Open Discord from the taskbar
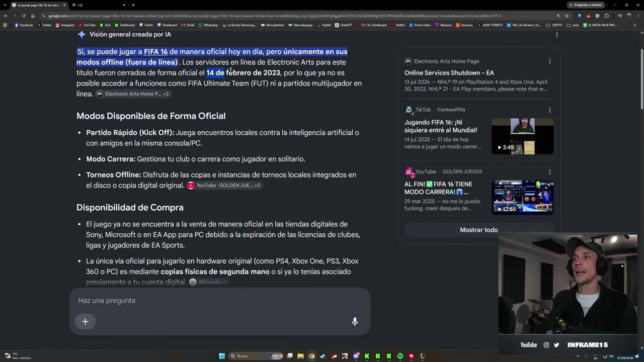 (x=356, y=356)
